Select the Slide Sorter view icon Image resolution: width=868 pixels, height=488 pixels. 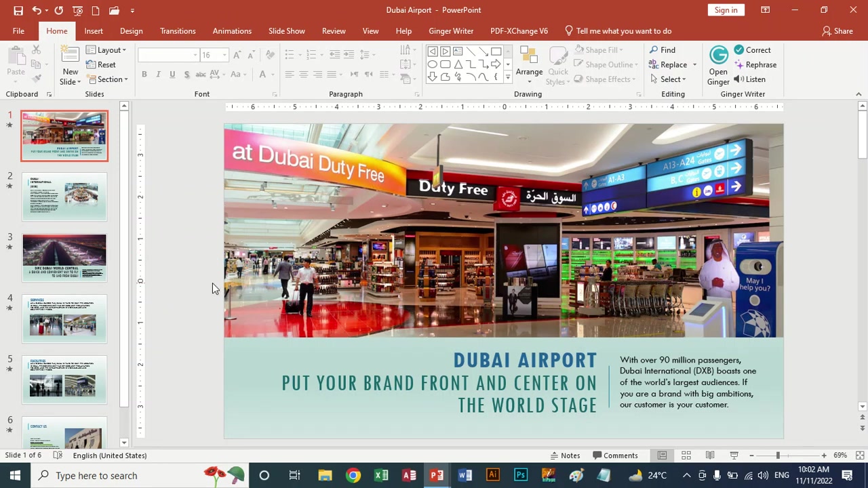(x=686, y=455)
